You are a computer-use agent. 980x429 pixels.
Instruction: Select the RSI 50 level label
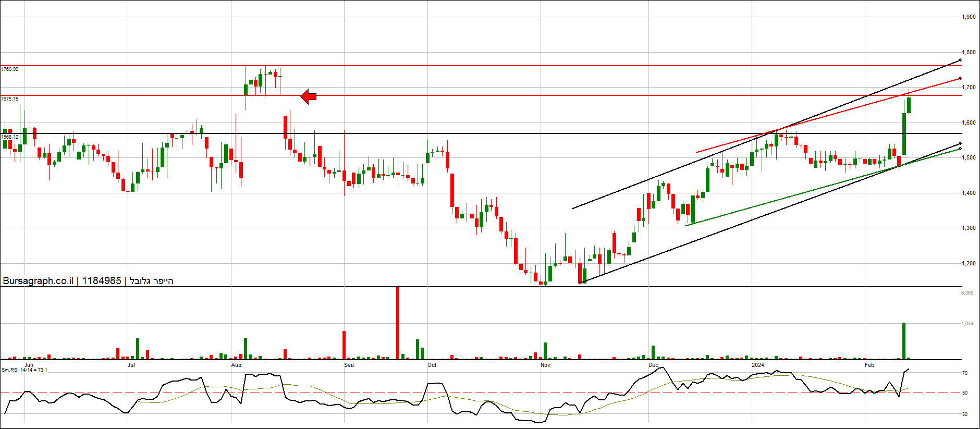[x=965, y=393]
